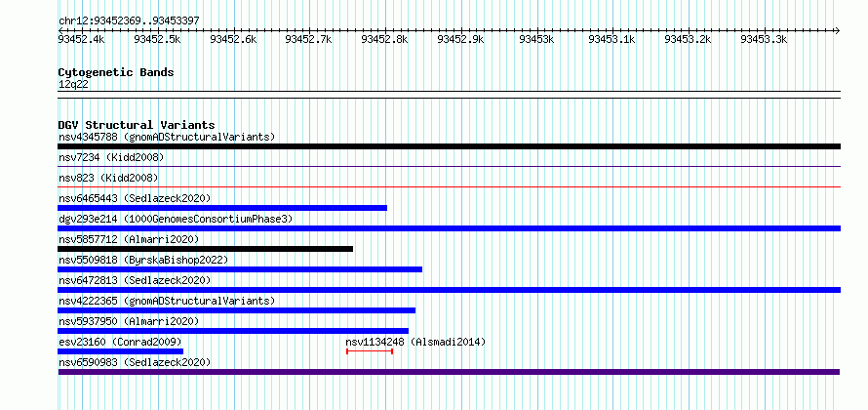Image resolution: width=868 pixels, height=410 pixels.
Task: Click the dgv293e214 blue variant bar
Action: (449, 228)
